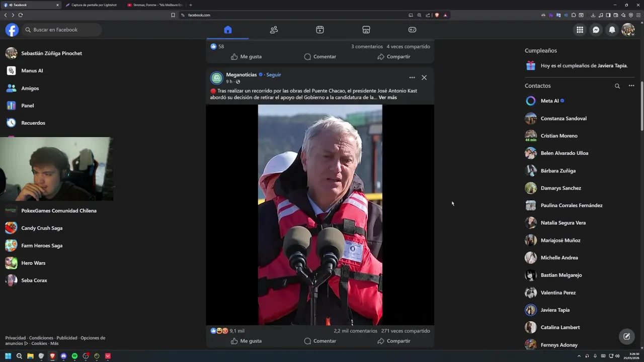Image resolution: width=644 pixels, height=362 pixels.
Task: View the 2,2 mil comentarios
Action: (x=355, y=331)
